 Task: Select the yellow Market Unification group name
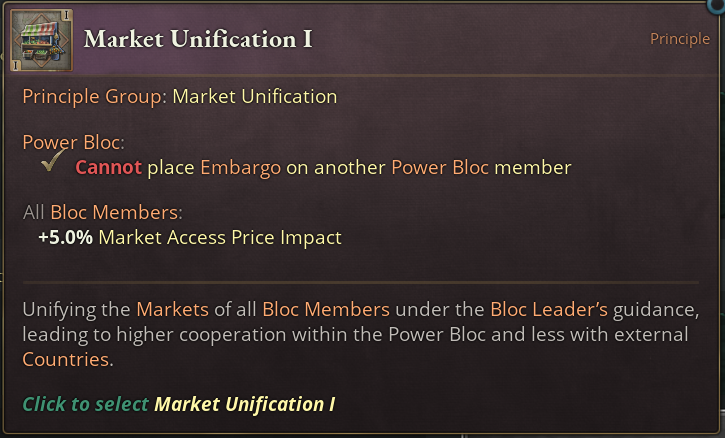click(x=254, y=97)
